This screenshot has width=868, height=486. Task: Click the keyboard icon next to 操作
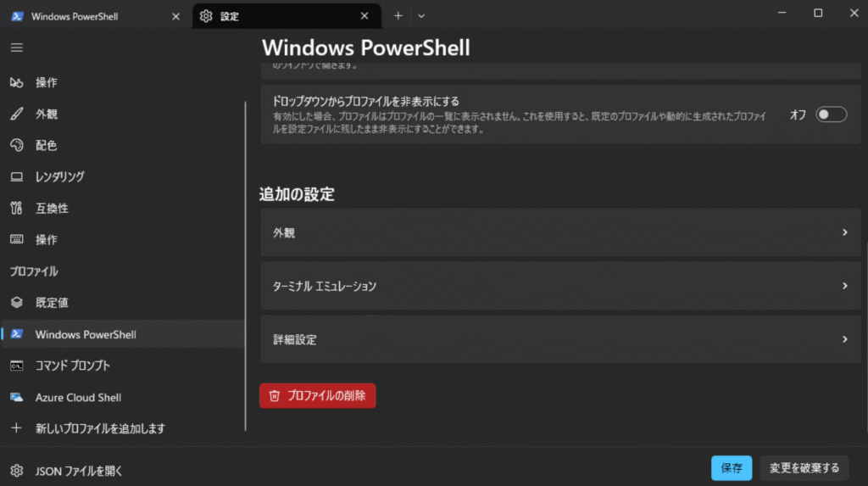point(16,239)
